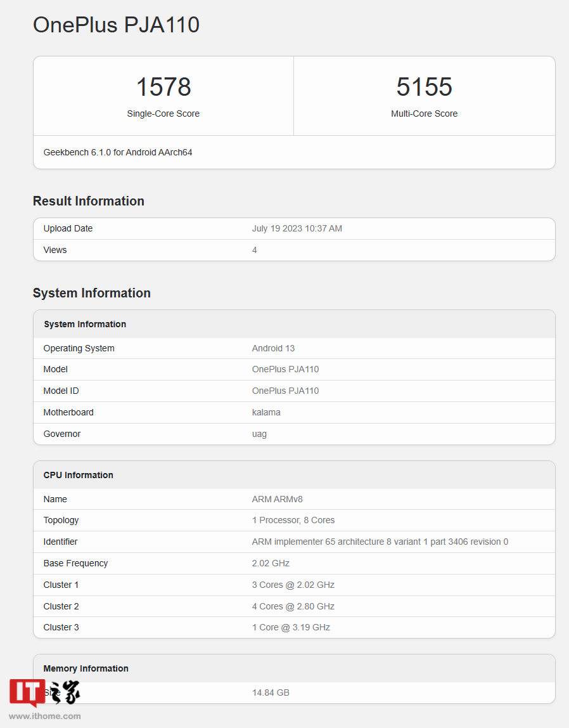Click the Views count showing 4
The height and width of the screenshot is (728, 569).
point(254,250)
